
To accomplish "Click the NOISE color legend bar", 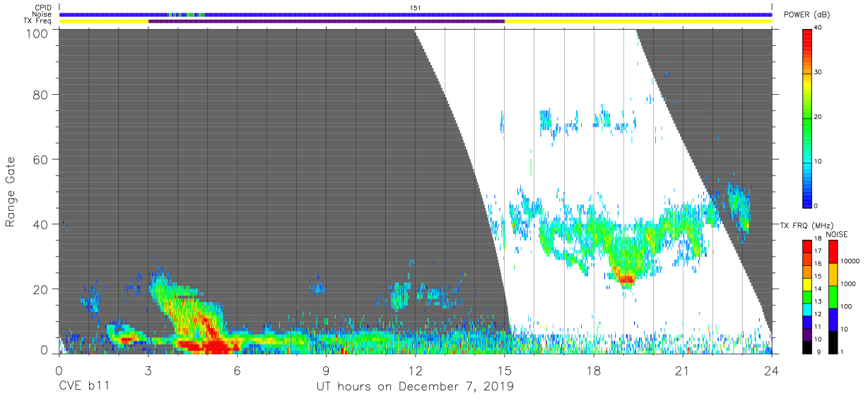I will coord(833,296).
